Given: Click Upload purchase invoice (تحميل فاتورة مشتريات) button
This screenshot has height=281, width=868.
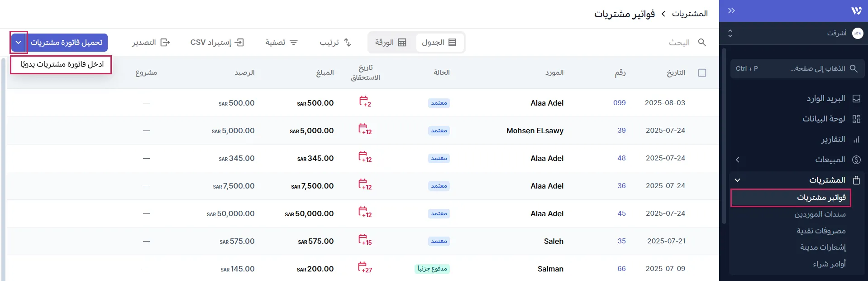Looking at the screenshot, I should (67, 42).
